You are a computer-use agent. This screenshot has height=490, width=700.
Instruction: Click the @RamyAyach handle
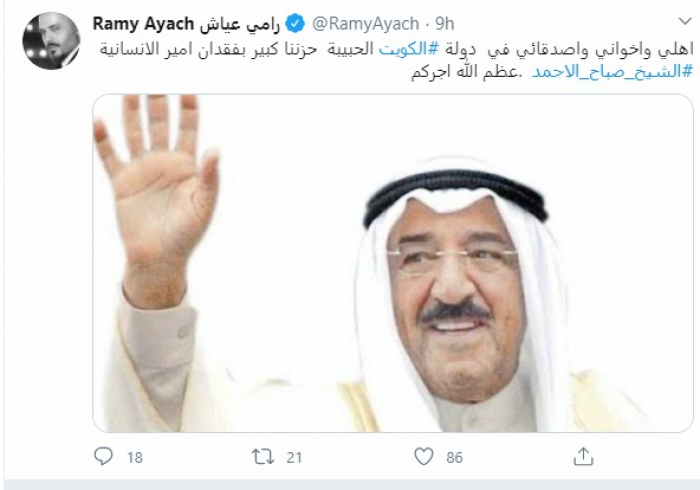coord(365,24)
